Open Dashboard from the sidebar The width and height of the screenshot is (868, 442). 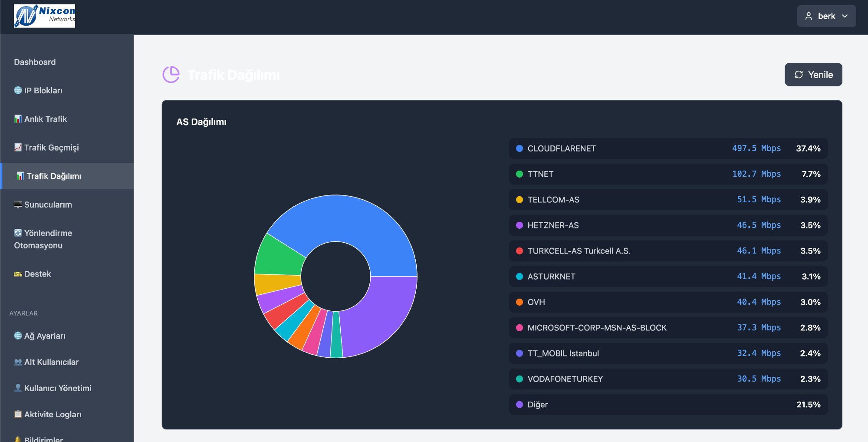click(x=35, y=62)
